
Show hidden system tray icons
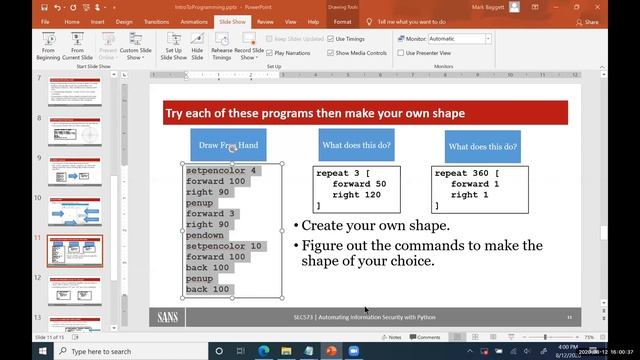click(470, 351)
